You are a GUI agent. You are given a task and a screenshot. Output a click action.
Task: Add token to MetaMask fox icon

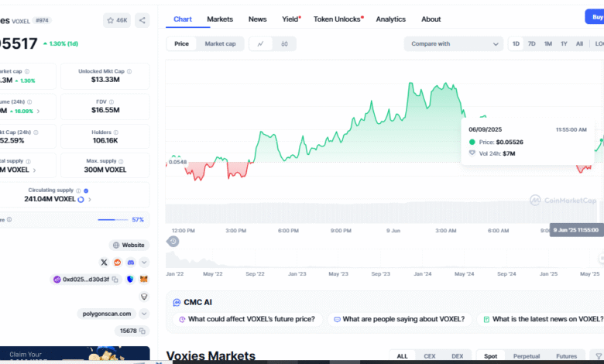coord(144,280)
